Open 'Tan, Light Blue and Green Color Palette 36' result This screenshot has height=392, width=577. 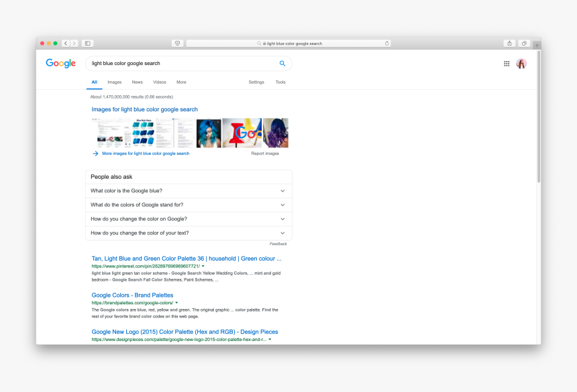[187, 259]
